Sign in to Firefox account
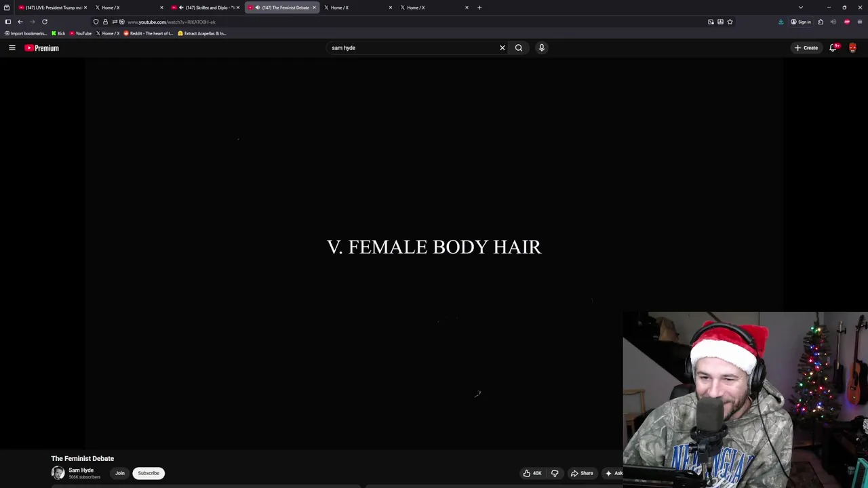 point(800,22)
